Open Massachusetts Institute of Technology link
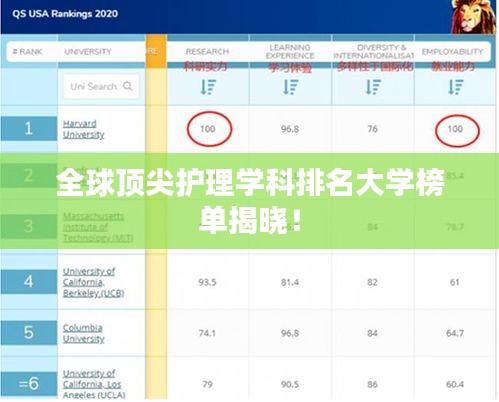499x402 pixels. tap(98, 227)
